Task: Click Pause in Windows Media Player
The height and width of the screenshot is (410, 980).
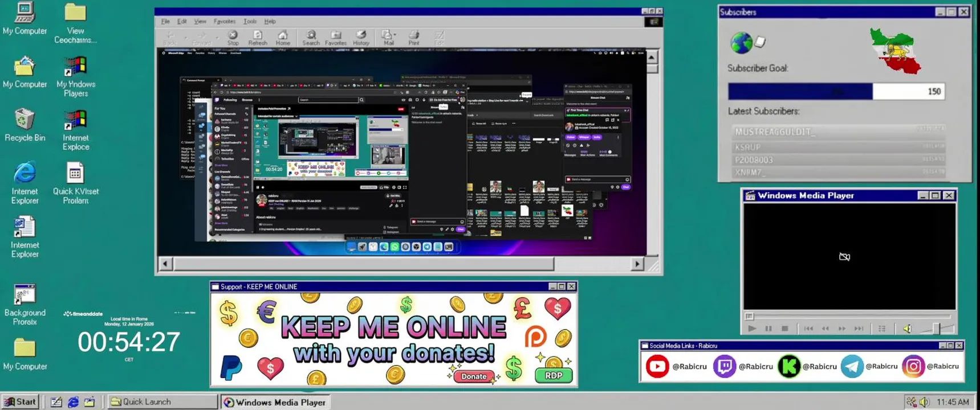Action: coord(768,329)
